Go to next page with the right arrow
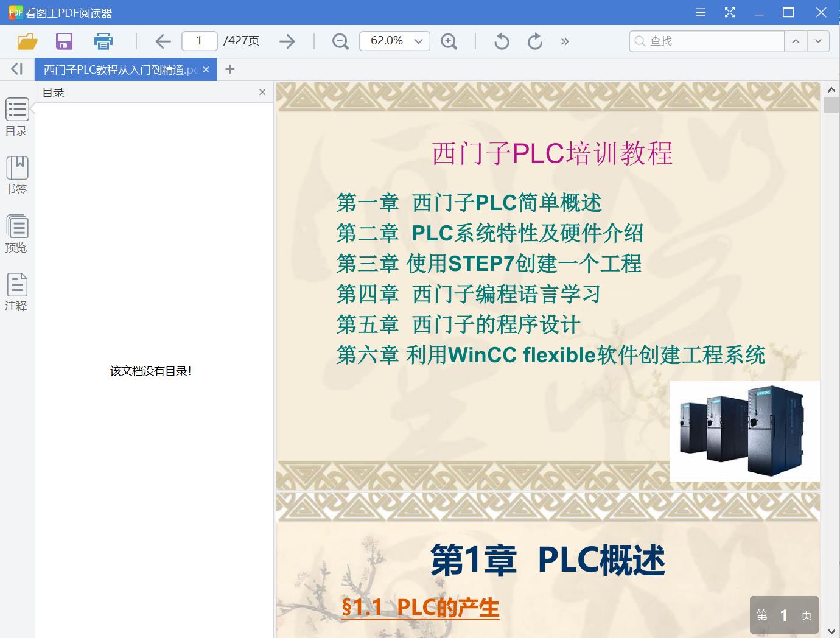840x638 pixels. click(287, 41)
